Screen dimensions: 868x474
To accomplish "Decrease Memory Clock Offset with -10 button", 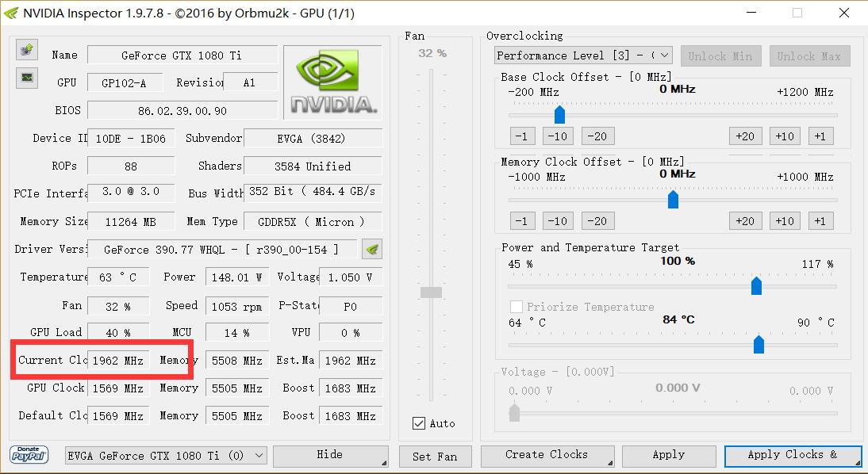I will (558, 221).
